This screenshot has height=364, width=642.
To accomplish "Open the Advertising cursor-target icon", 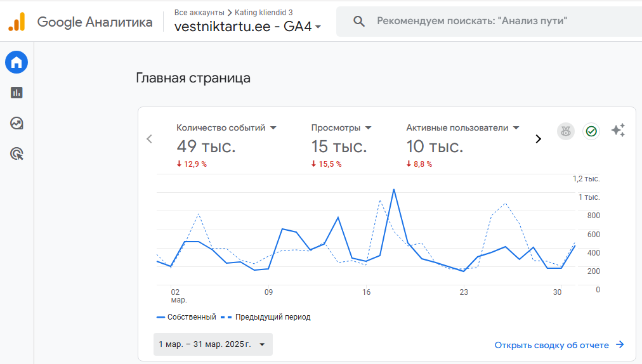I will [x=16, y=154].
